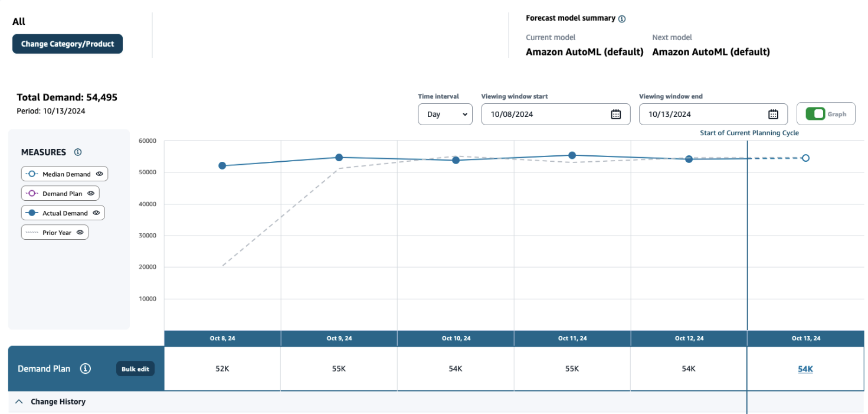Click the MEASURES info icon
868x414 pixels.
[77, 152]
